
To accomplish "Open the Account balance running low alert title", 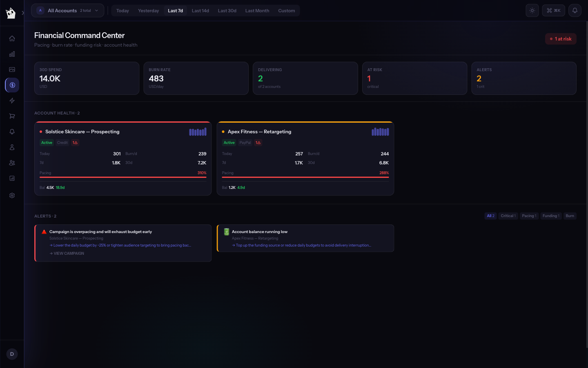I will [x=260, y=232].
